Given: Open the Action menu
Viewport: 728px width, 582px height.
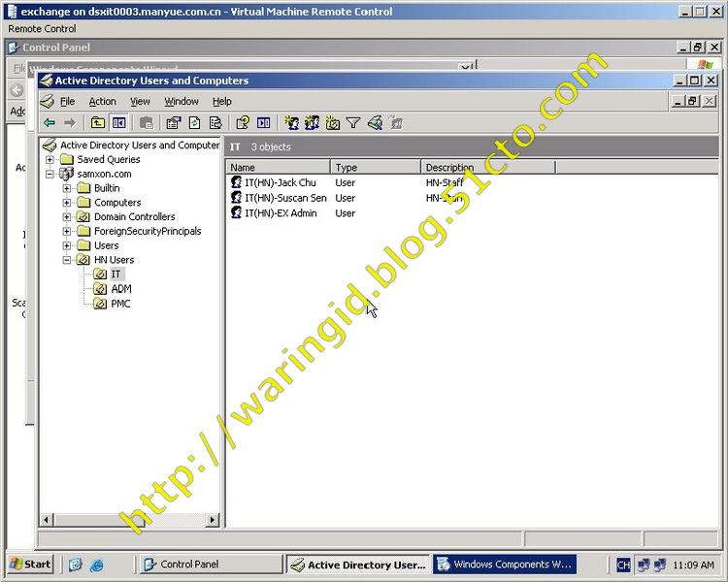Looking at the screenshot, I should coord(102,101).
